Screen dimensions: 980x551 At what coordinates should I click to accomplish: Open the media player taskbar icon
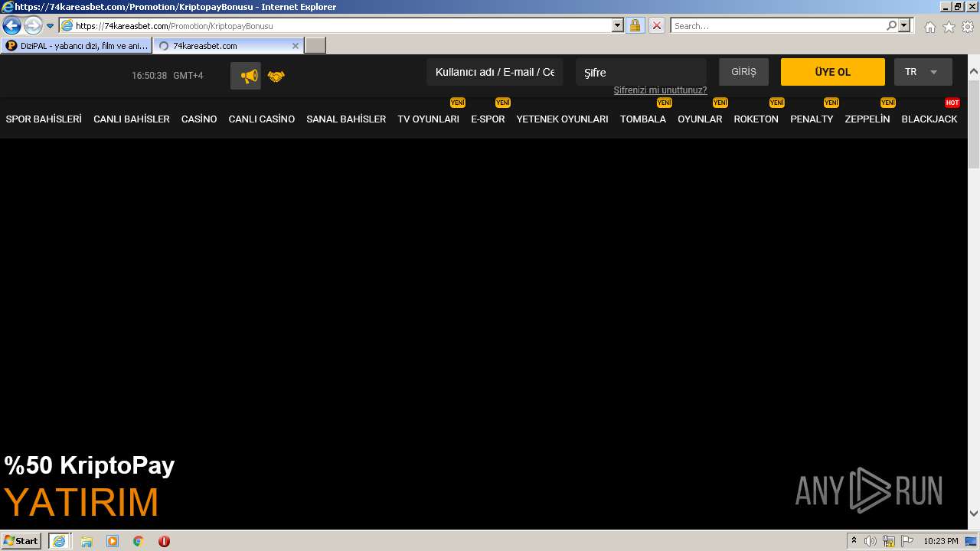point(113,541)
